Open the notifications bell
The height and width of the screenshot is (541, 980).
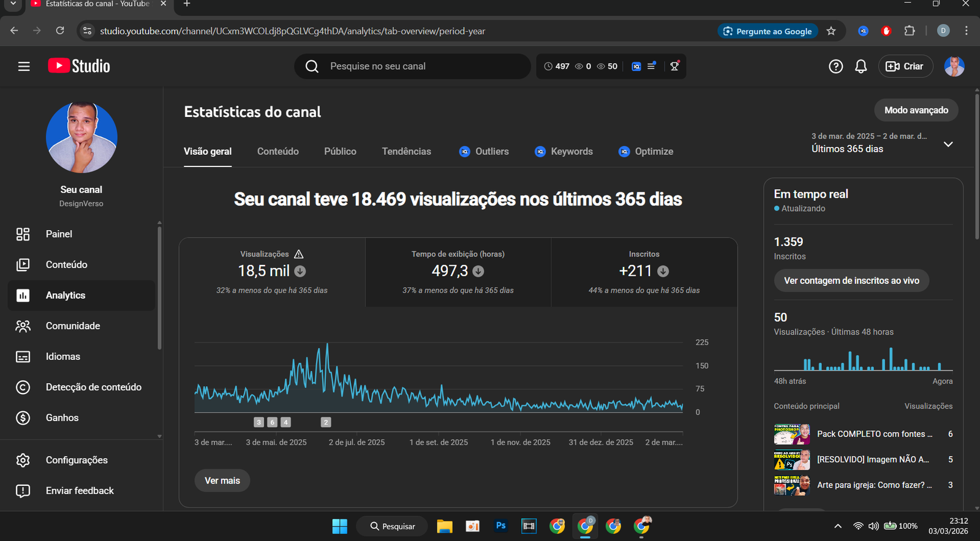[861, 66]
